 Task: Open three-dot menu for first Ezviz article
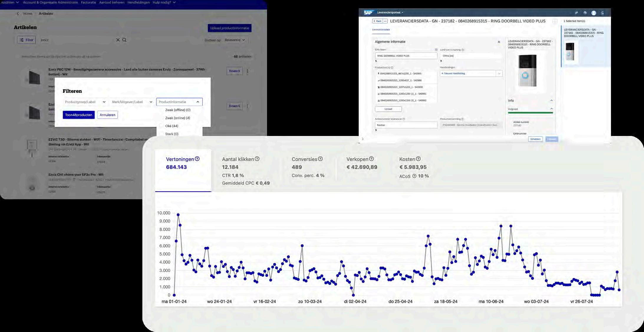248,71
